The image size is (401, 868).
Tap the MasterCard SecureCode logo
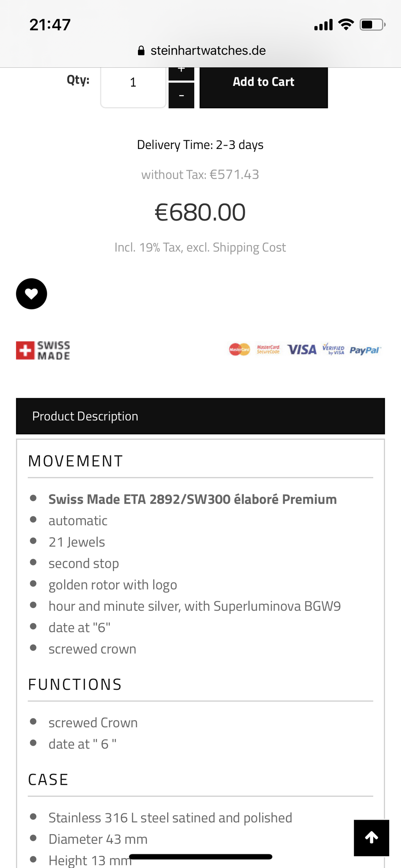[268, 350]
